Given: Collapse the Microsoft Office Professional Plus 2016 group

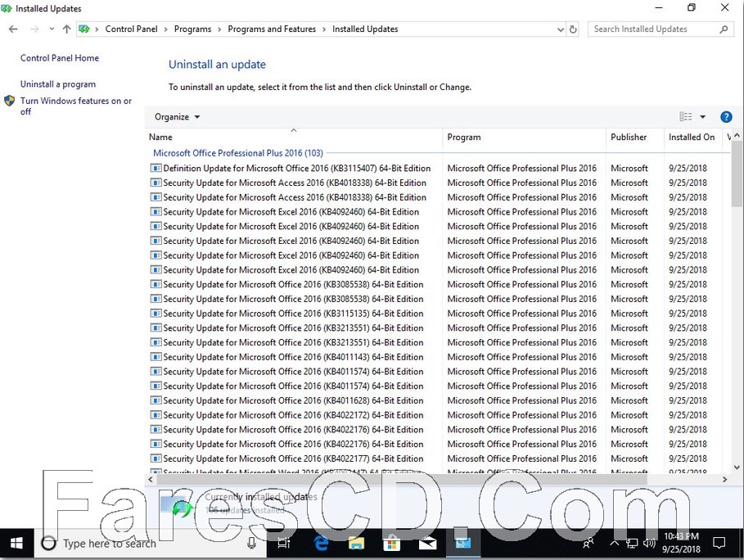Looking at the screenshot, I should [237, 153].
